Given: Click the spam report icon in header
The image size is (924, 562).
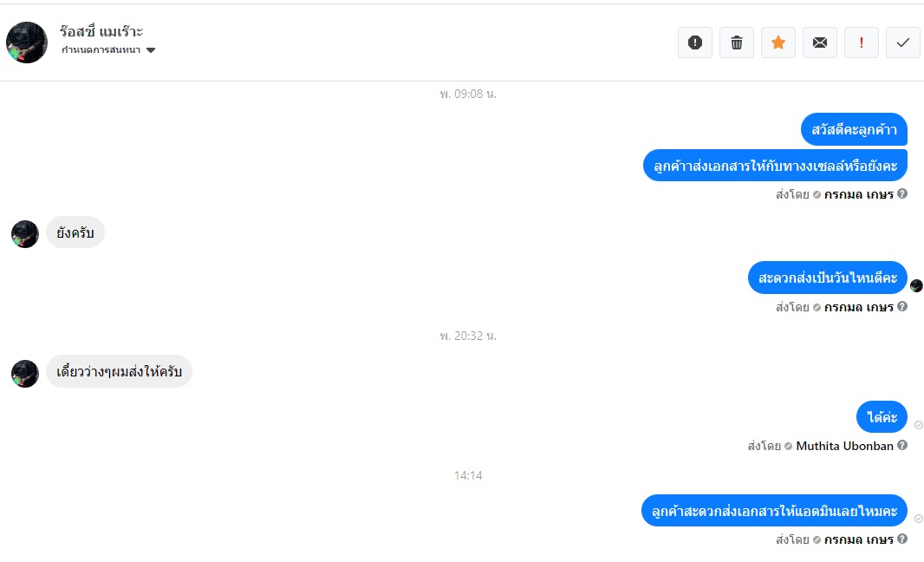Looking at the screenshot, I should (x=694, y=42).
